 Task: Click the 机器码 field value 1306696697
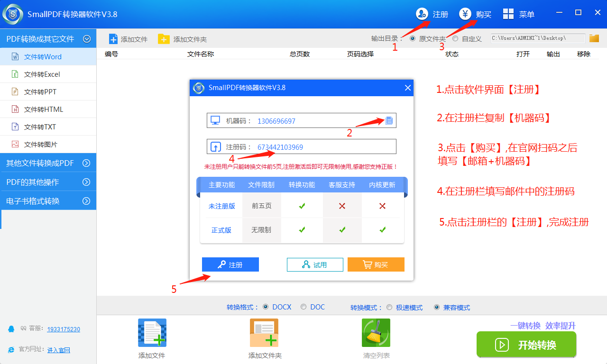point(276,121)
